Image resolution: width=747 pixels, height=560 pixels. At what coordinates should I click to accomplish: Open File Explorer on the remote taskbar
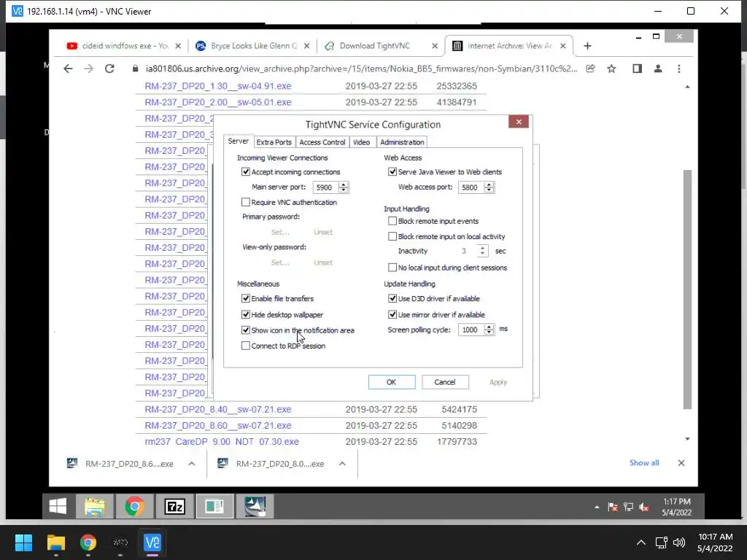(95, 506)
